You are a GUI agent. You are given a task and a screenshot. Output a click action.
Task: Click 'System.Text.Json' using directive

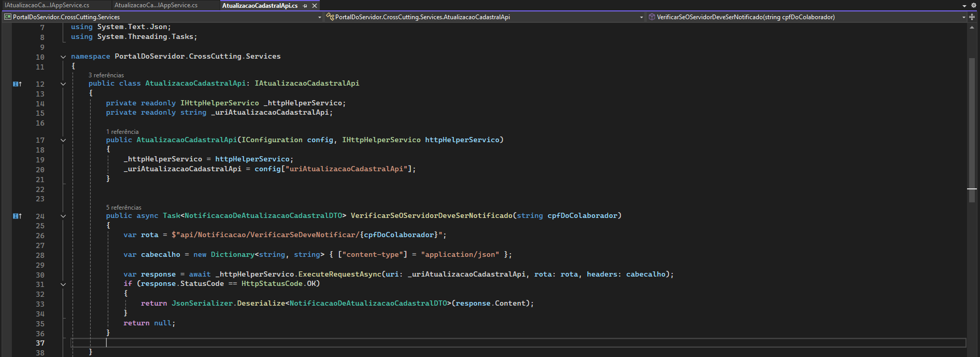coord(132,27)
